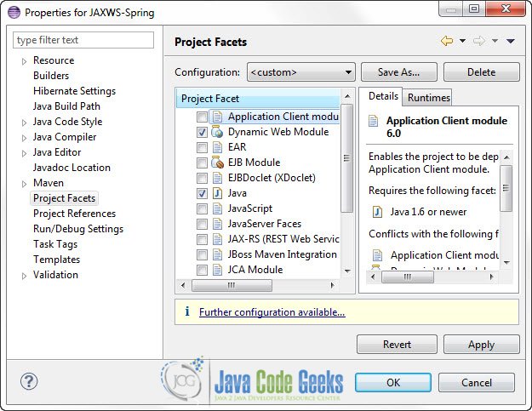Select the Templates tree item
Screen dimensions: 532x411
coord(57,260)
